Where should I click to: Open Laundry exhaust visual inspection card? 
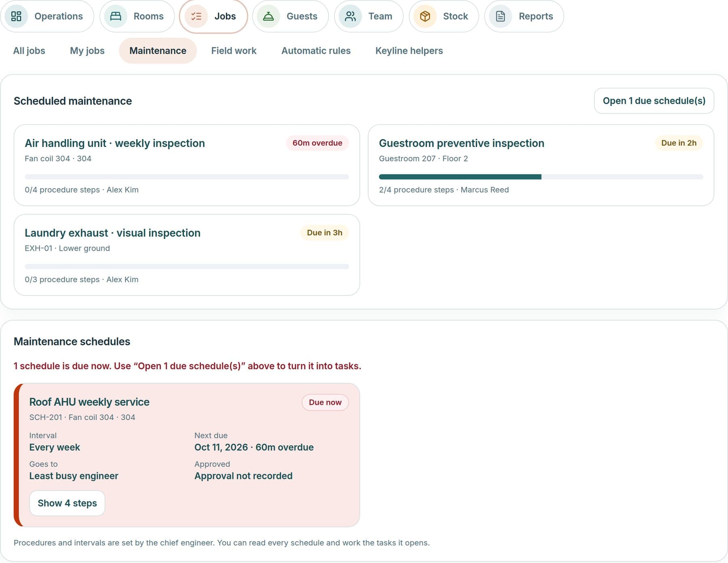(187, 255)
